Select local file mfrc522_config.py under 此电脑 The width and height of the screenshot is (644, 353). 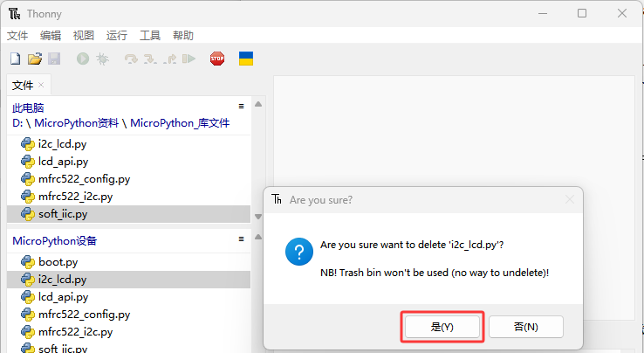(x=128, y=179)
